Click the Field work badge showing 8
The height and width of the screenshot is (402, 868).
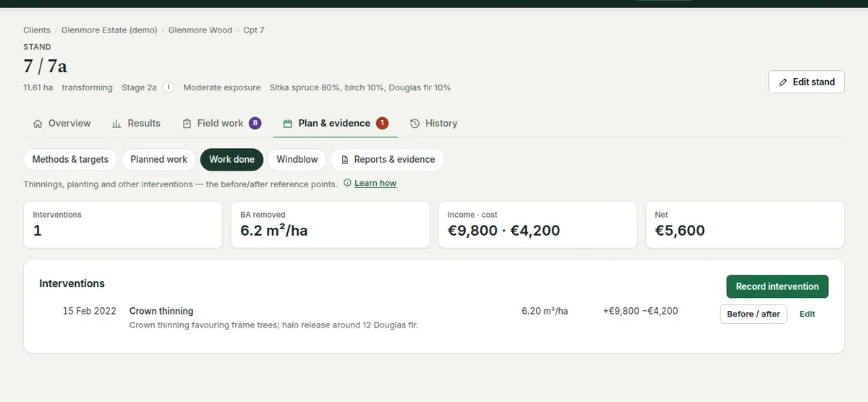coord(255,123)
